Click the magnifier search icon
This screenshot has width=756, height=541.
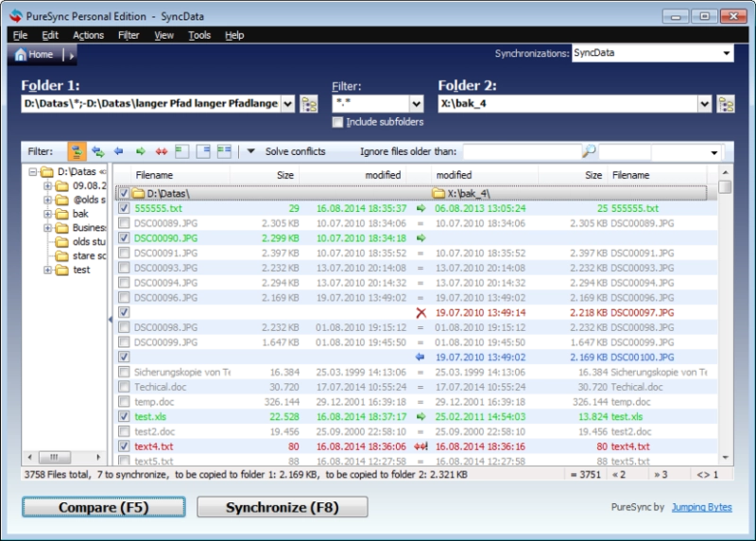click(x=589, y=151)
